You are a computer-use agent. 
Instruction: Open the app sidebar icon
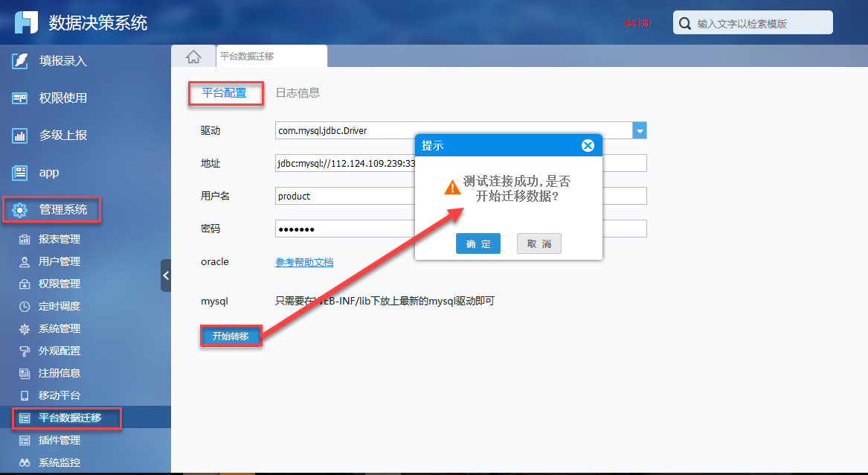click(x=20, y=173)
